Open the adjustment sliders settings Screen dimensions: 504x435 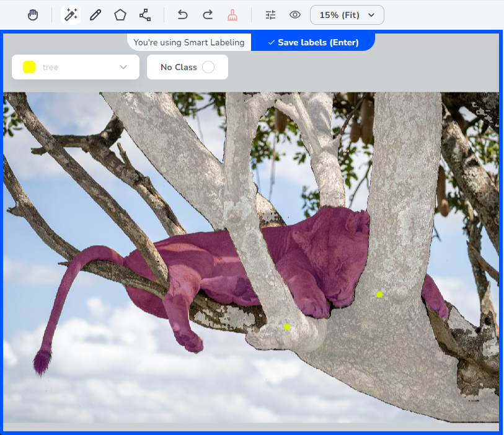tap(270, 15)
